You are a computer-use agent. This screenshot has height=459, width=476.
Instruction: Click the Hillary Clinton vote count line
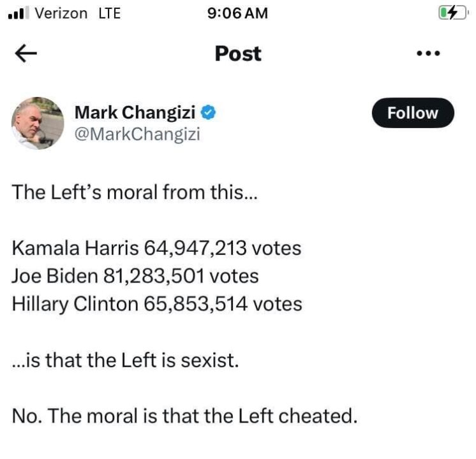[157, 303]
